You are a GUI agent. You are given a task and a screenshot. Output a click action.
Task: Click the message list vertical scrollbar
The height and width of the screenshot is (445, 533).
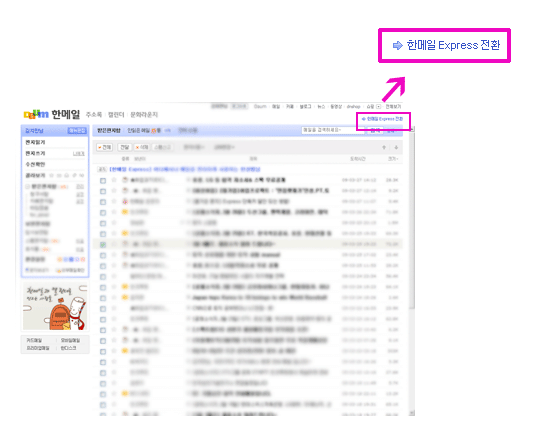point(412,221)
